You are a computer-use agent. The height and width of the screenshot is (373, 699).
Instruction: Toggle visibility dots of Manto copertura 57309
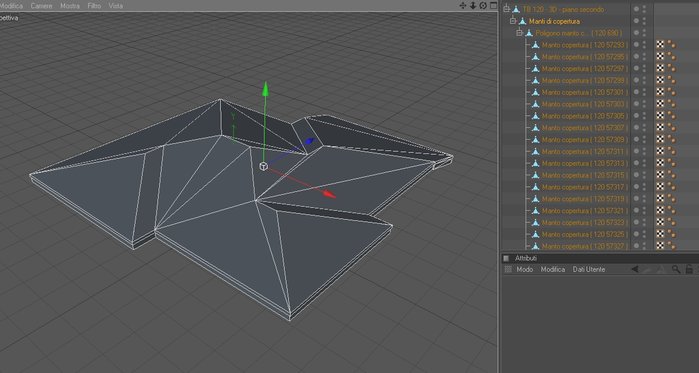coord(644,139)
